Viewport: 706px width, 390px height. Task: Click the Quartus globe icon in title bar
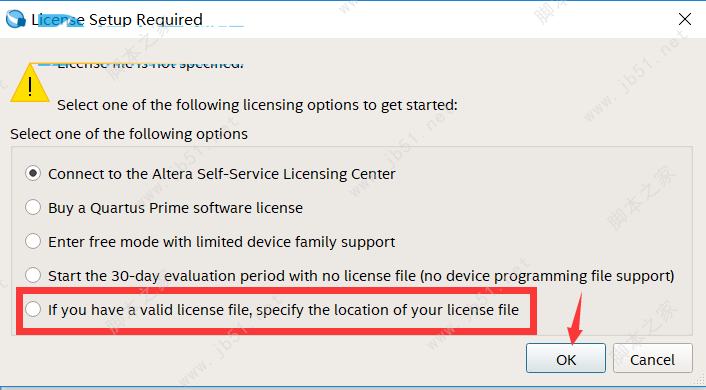15,19
